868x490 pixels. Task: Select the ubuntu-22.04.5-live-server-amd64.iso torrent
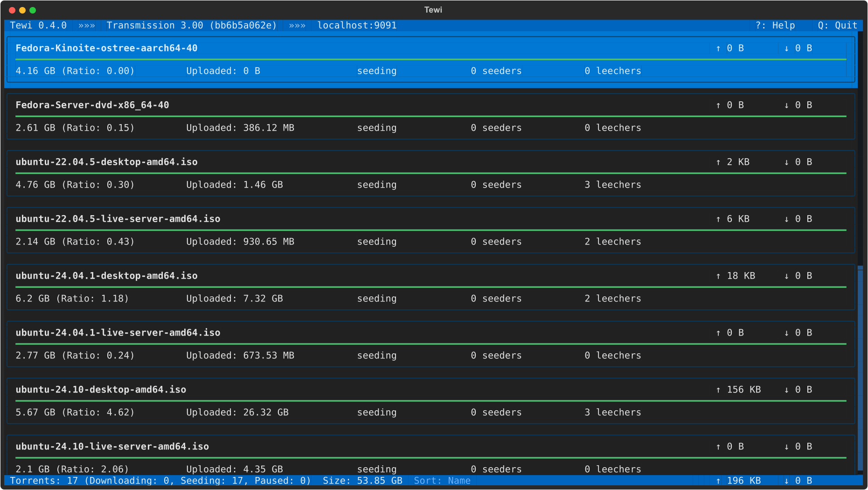pyautogui.click(x=431, y=230)
